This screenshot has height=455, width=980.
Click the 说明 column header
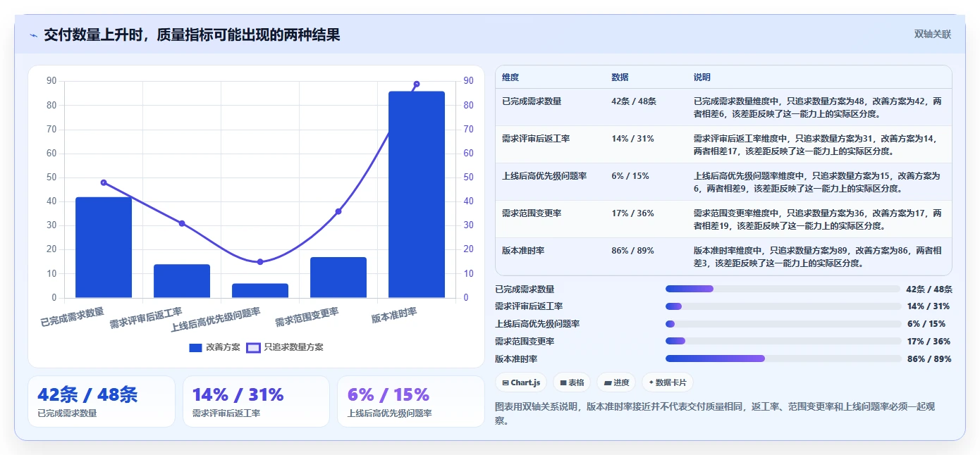point(702,77)
